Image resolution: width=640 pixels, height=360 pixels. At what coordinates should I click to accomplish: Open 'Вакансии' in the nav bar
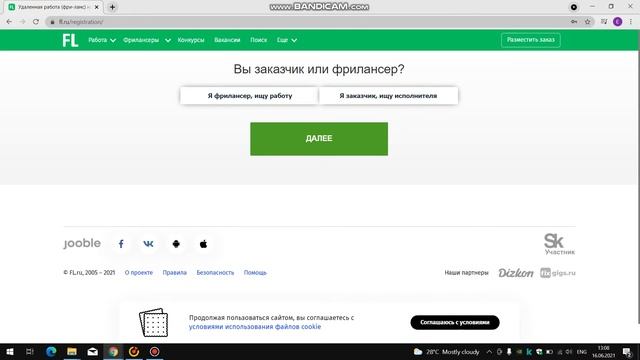227,40
